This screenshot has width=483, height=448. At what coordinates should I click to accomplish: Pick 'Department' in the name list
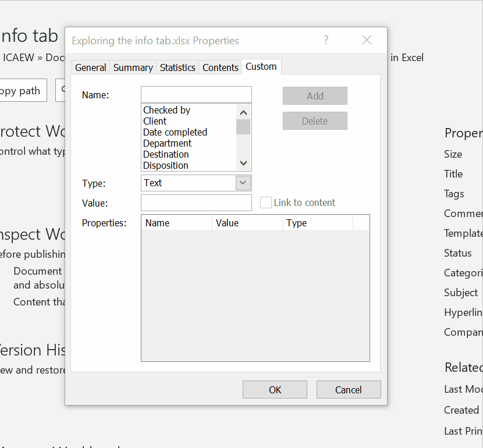click(x=168, y=143)
